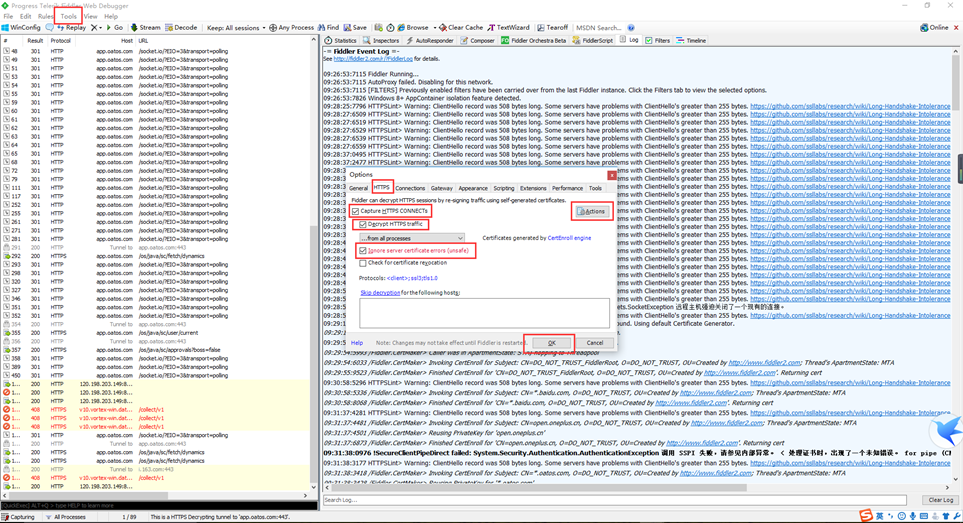963x523 pixels.
Task: Switch to Gateway options tab
Action: [442, 188]
